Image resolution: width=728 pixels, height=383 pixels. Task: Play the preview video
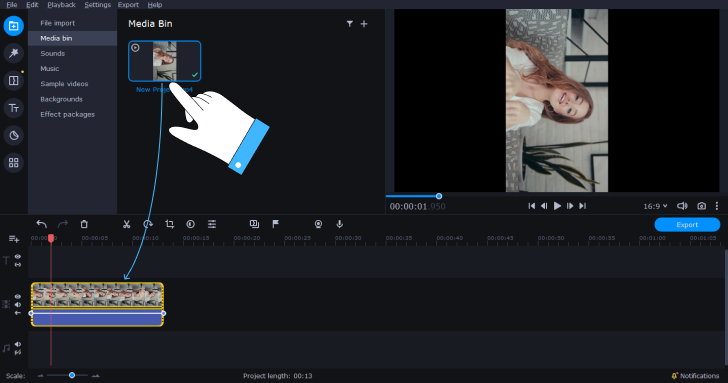(x=557, y=206)
